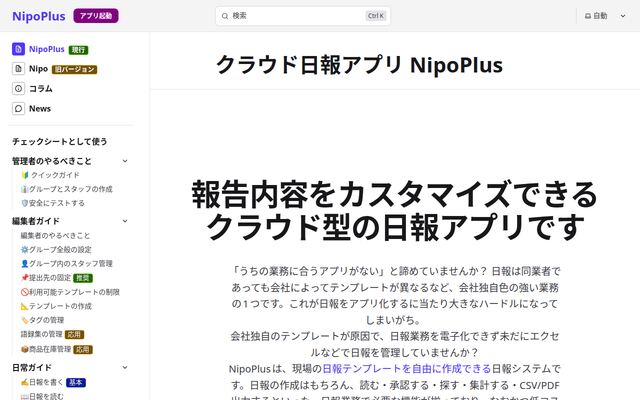Viewport: 640px width, 400px height.
Task: Click the Nipo document icon
Action: [18, 69]
